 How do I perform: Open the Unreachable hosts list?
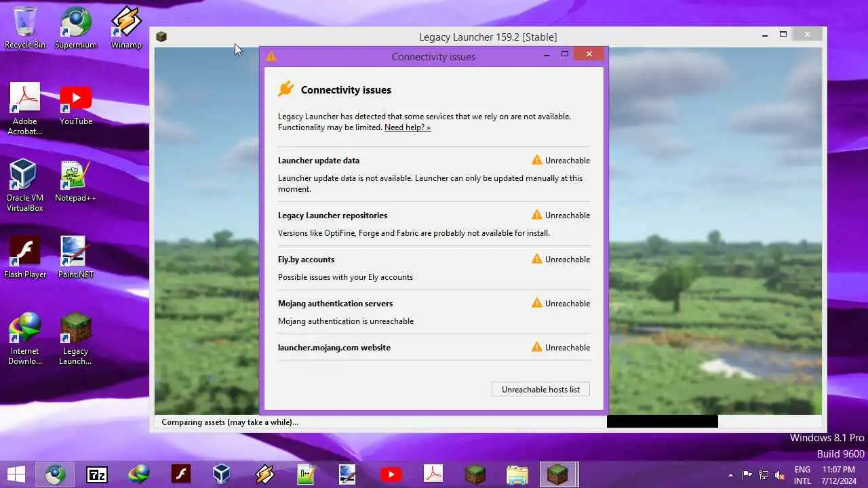click(x=540, y=389)
